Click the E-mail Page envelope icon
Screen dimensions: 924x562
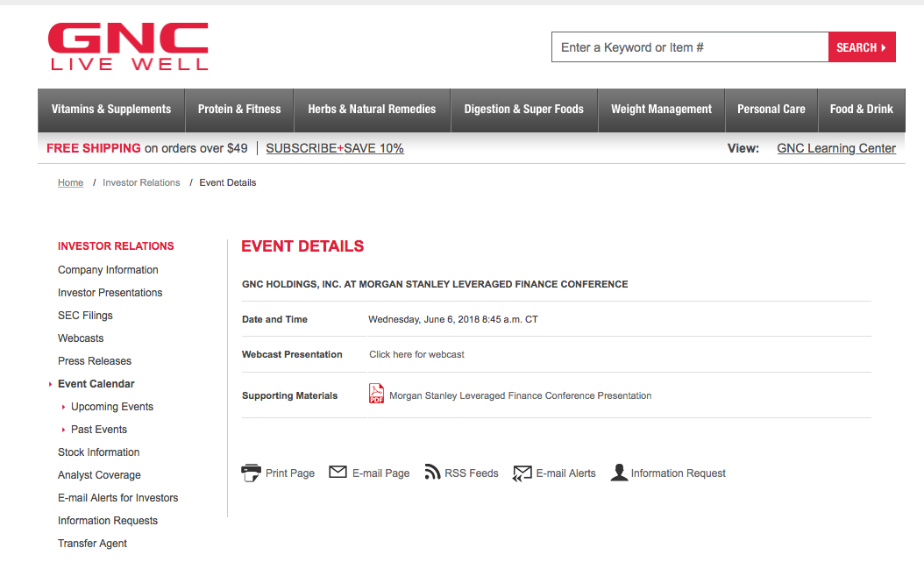click(338, 472)
